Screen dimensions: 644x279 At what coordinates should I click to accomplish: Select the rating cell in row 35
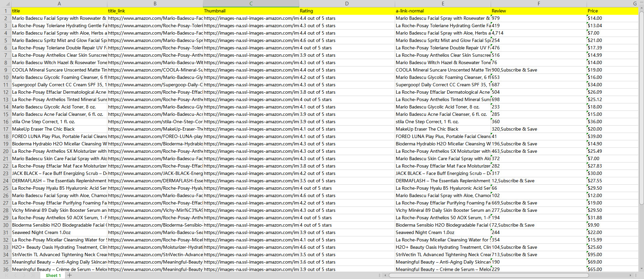(x=347, y=262)
